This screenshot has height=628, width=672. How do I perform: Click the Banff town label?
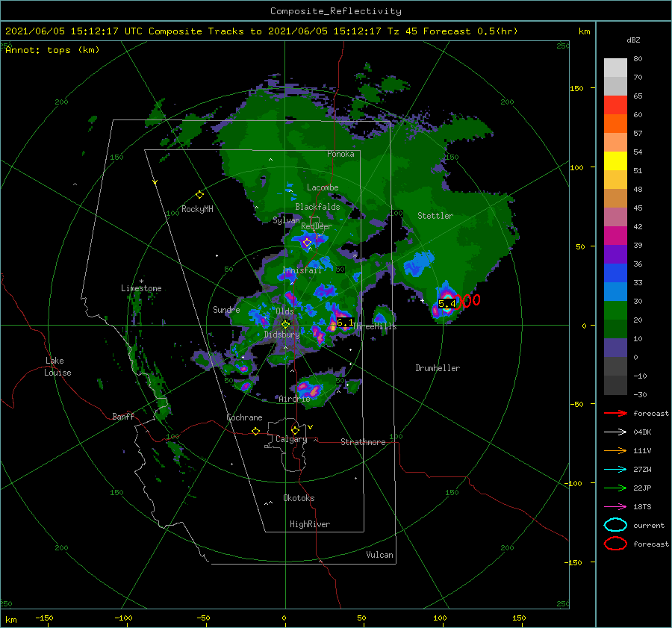coord(123,416)
